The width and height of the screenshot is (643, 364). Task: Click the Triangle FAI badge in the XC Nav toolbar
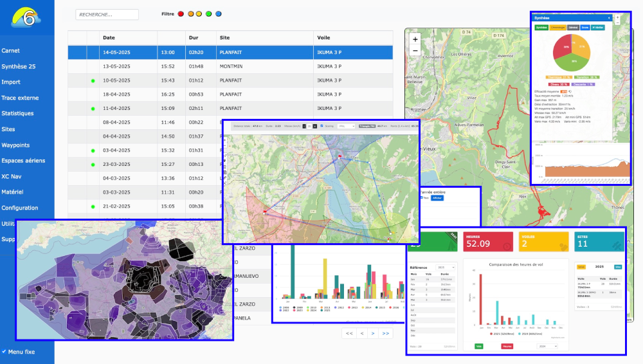tap(367, 126)
